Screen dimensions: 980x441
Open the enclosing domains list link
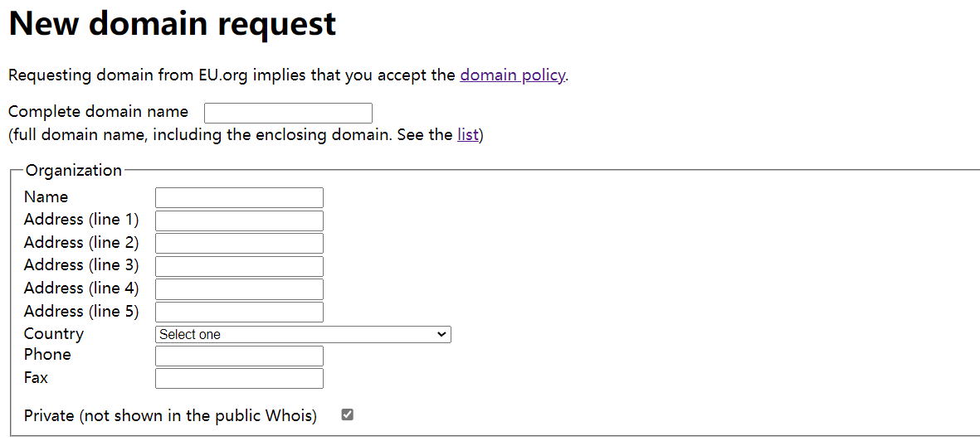click(467, 134)
